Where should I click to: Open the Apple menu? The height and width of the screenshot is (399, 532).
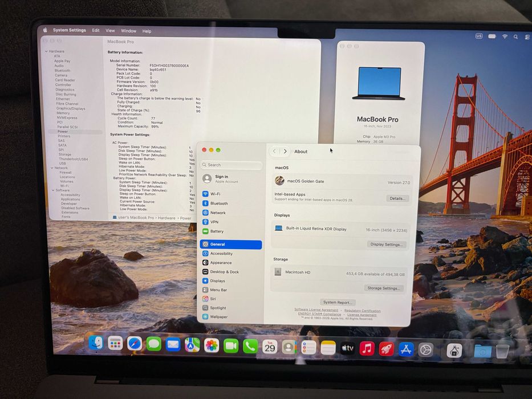(x=45, y=30)
